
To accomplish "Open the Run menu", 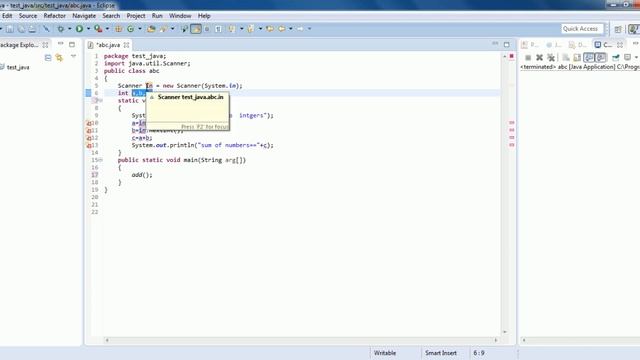I will [x=157, y=16].
